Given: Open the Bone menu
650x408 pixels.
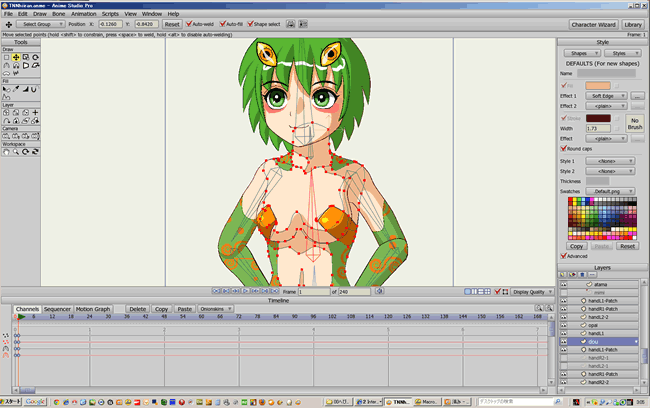Looking at the screenshot, I should pyautogui.click(x=58, y=14).
